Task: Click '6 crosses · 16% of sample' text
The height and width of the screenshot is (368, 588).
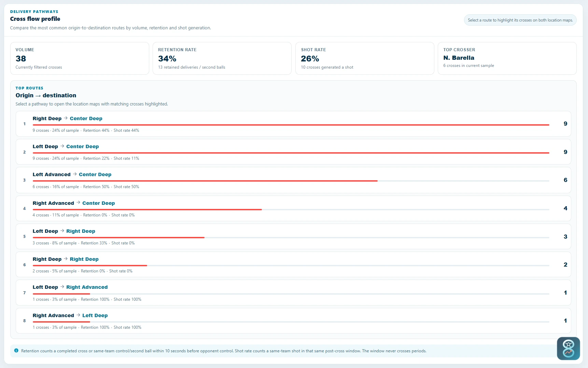Action: click(x=56, y=187)
